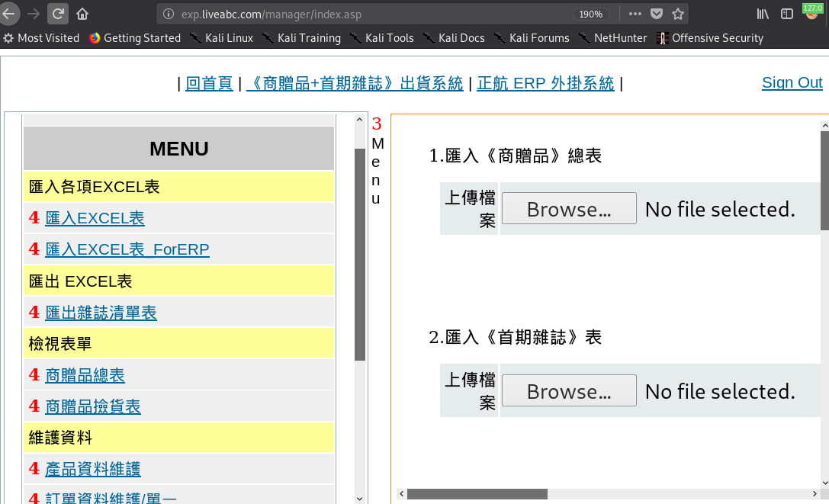This screenshot has height=504, width=829.
Task: Save page to Pocket icon
Action: (x=657, y=14)
